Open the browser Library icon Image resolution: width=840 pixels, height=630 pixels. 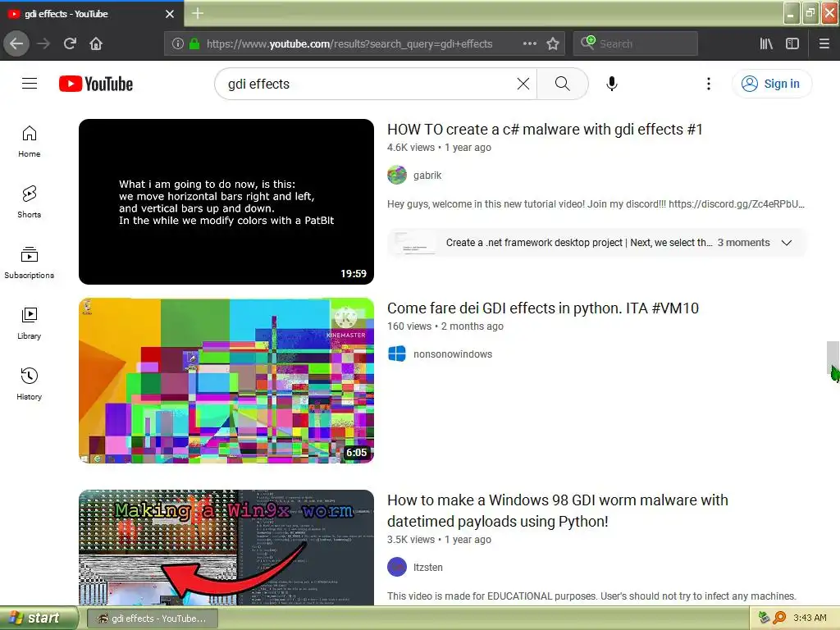tap(766, 43)
